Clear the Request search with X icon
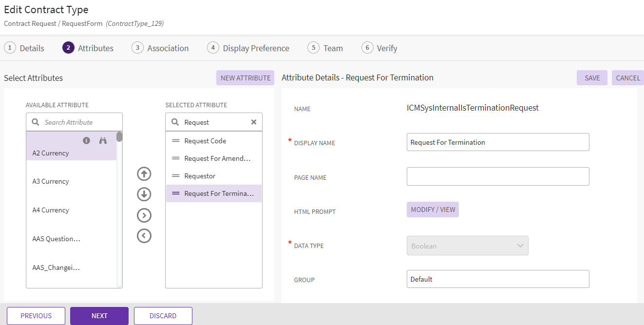The width and height of the screenshot is (644, 325). point(253,122)
